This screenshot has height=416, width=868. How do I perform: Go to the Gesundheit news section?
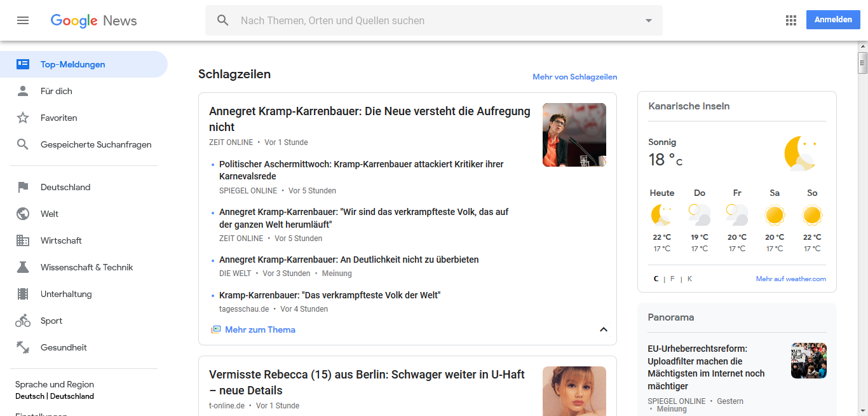coord(84,347)
